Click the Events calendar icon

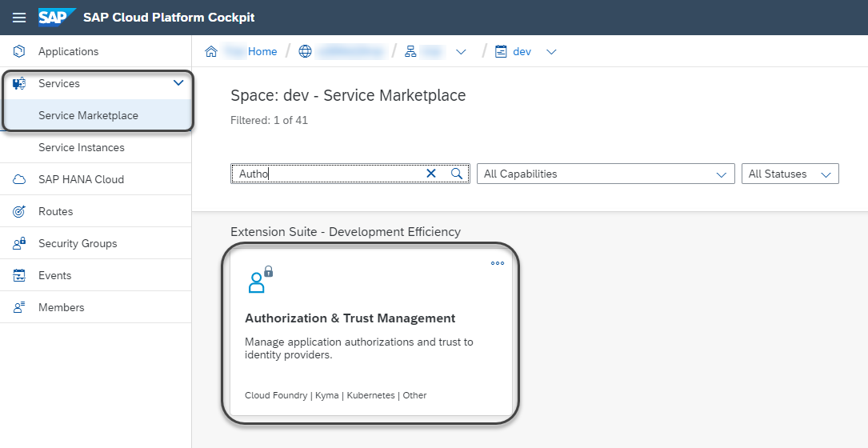[19, 275]
